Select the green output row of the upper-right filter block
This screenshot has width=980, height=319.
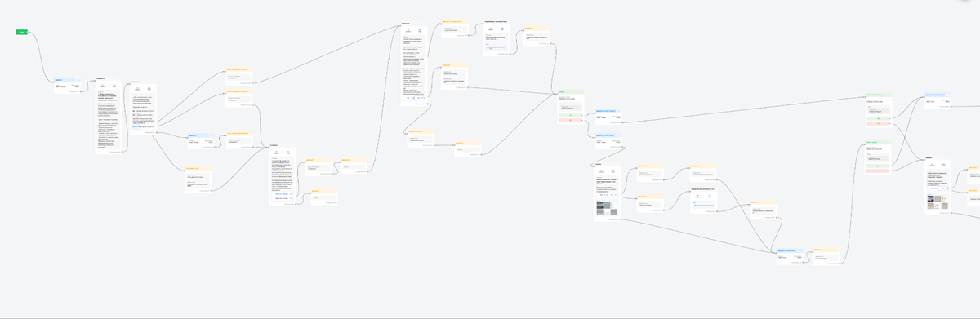tap(879, 118)
